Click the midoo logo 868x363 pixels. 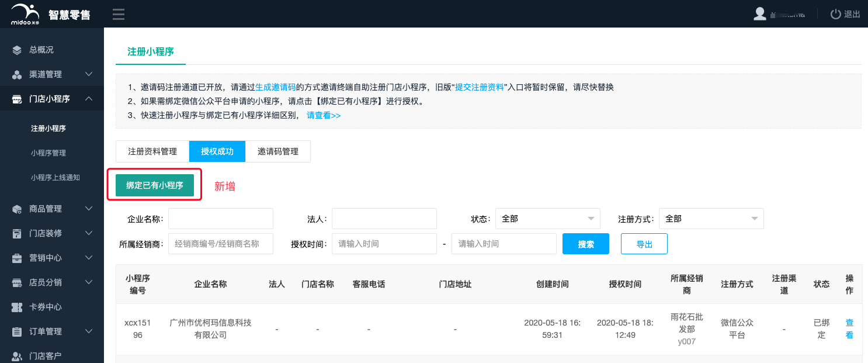pos(25,14)
